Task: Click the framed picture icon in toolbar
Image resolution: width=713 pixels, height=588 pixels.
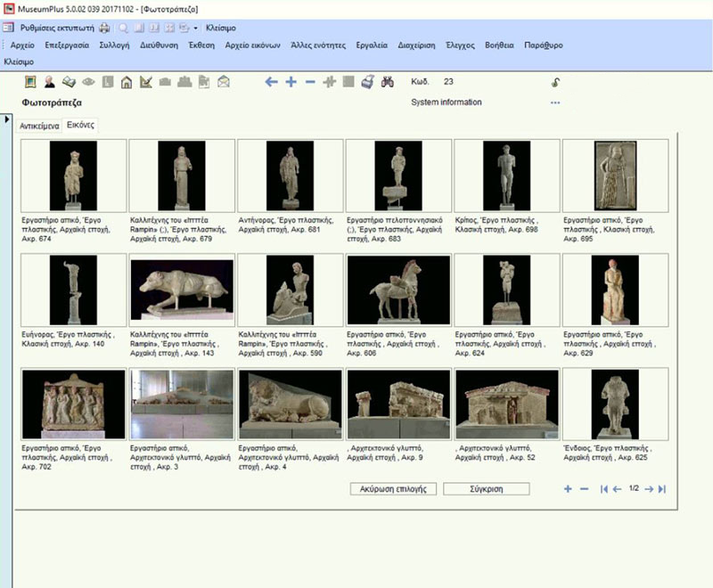Action: point(30,83)
